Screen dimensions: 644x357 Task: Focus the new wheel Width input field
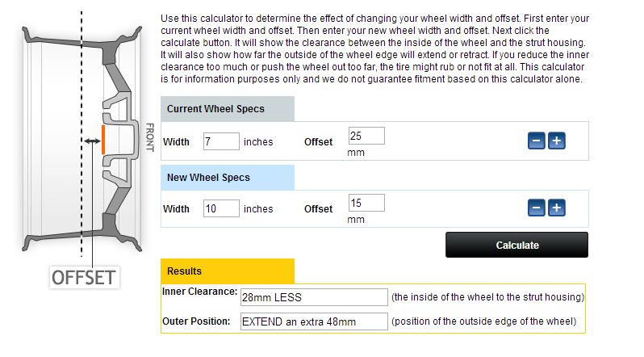click(221, 208)
